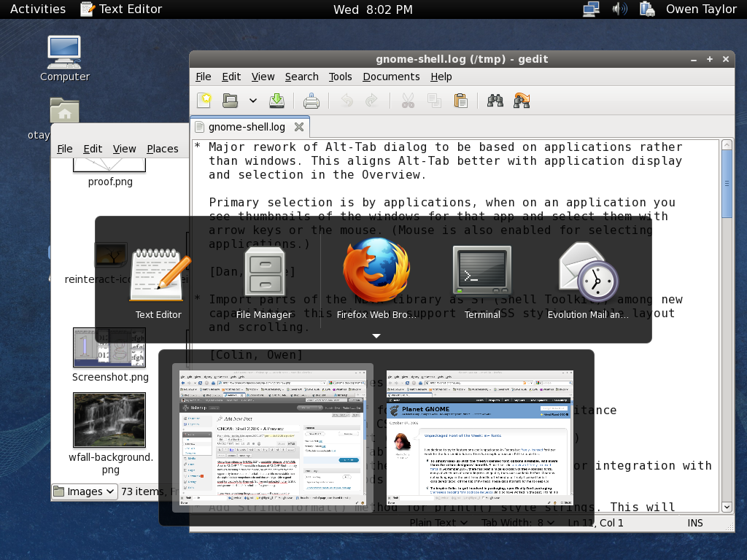Open the Tab Width dropdown in status bar
The width and height of the screenshot is (747, 560).
pos(518,522)
